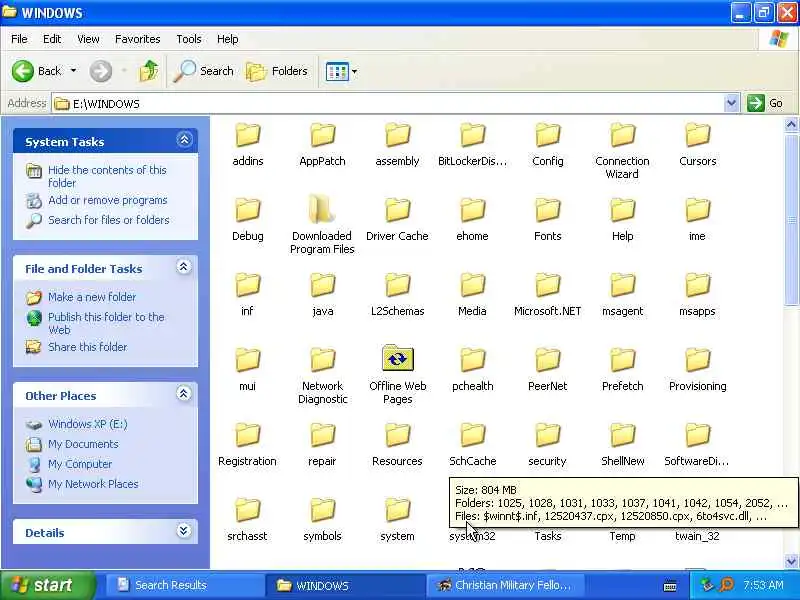This screenshot has width=800, height=600.
Task: Open the Back history dropdown arrow
Action: [x=73, y=70]
